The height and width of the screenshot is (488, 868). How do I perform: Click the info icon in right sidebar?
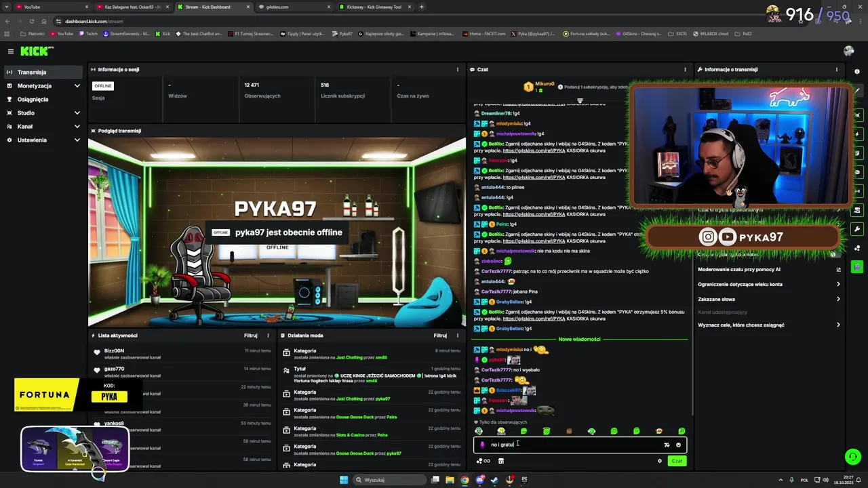[x=858, y=71]
